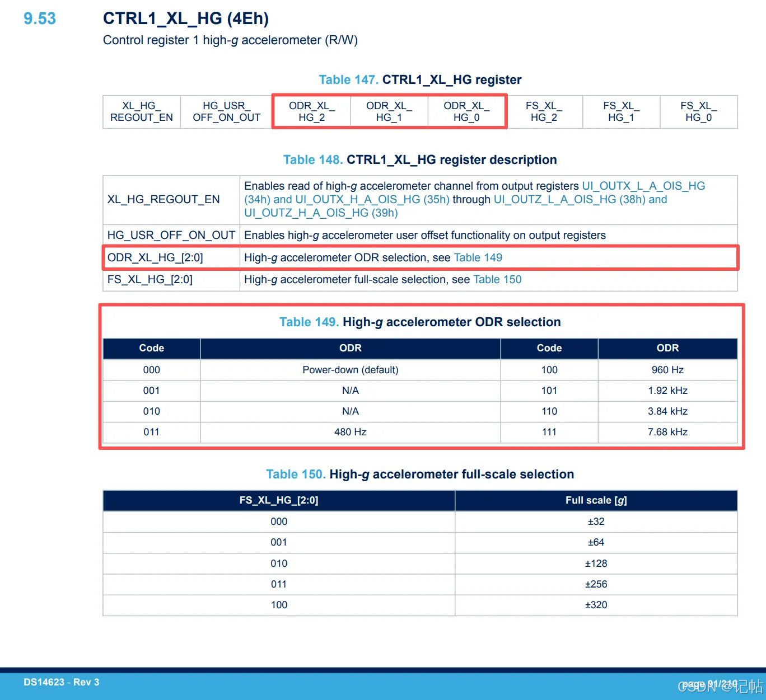
Task: Click "XL_HG_REGOUT_EN" bit cell in Table 147
Action: pyautogui.click(x=142, y=111)
